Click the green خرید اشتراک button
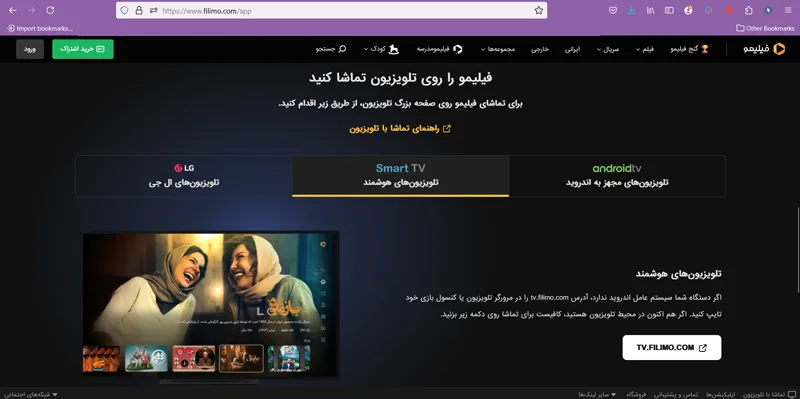This screenshot has width=800, height=399. (83, 49)
